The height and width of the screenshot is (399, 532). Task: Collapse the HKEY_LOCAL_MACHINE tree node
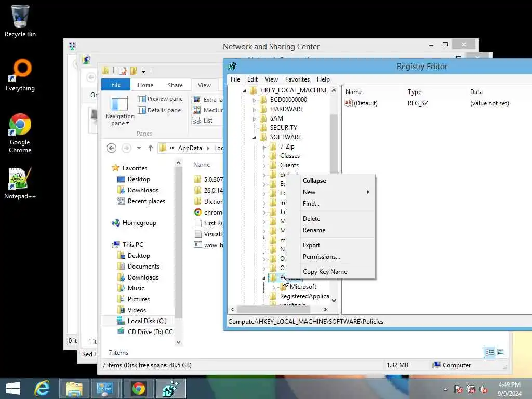(x=244, y=90)
